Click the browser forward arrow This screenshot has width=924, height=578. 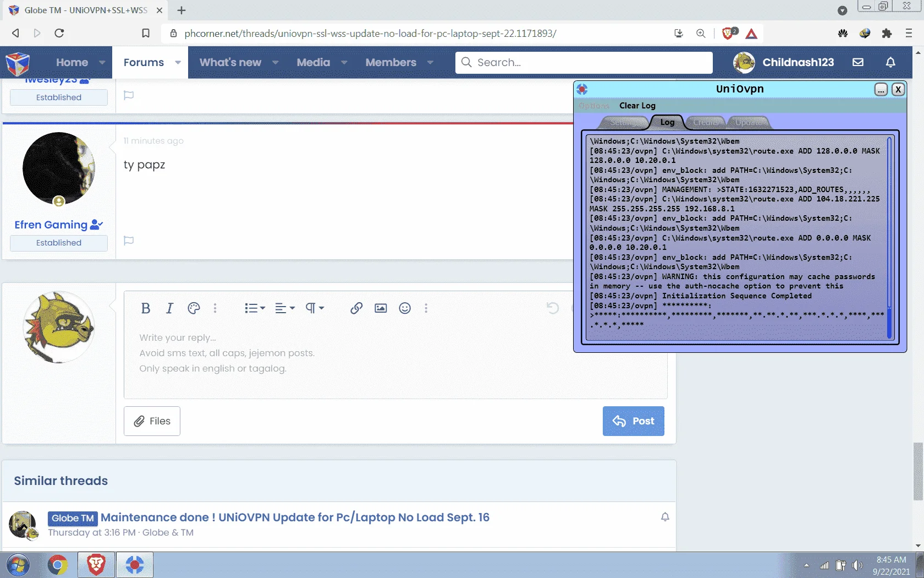(x=37, y=33)
